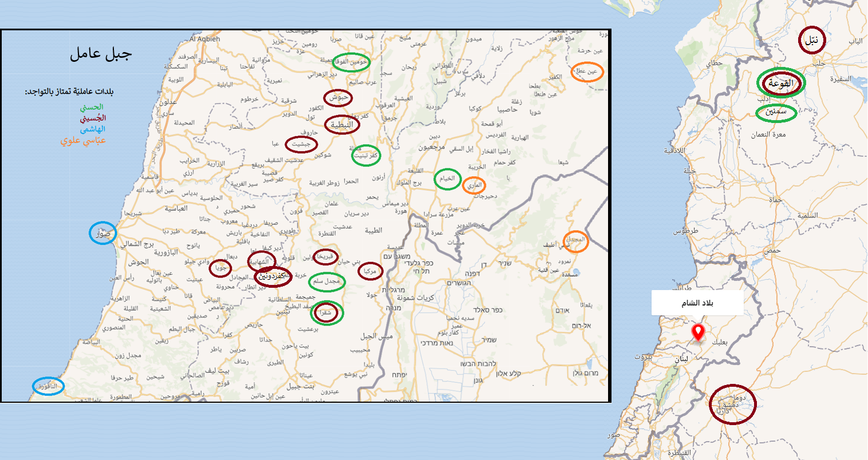Click the dark red legend entry الحُسيني
868x460 pixels.
(x=93, y=118)
